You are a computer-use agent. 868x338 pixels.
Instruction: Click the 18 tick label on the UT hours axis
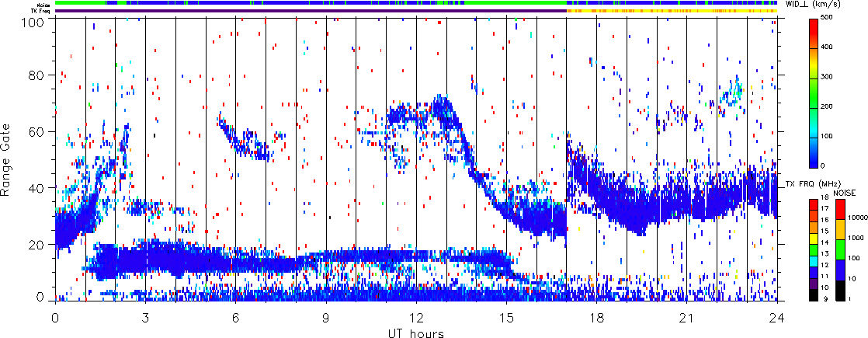(597, 317)
